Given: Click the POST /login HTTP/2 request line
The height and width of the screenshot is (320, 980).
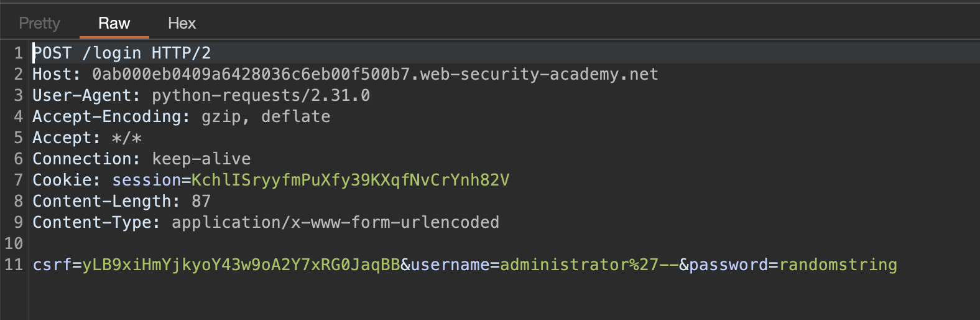Looking at the screenshot, I should coord(122,53).
